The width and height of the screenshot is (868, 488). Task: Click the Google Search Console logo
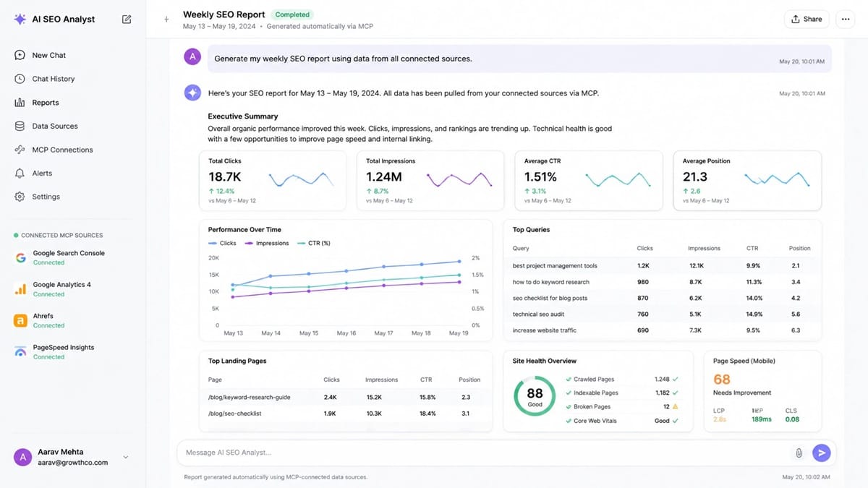pyautogui.click(x=20, y=257)
